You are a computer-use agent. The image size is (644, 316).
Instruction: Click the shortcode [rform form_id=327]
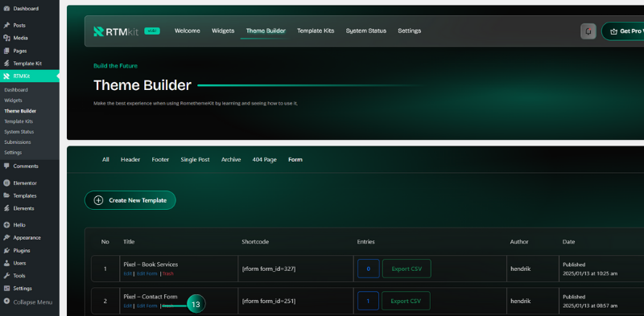click(x=269, y=269)
